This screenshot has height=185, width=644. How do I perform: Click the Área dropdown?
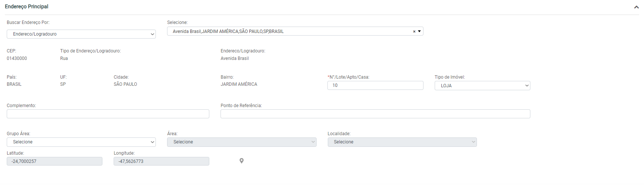click(x=241, y=142)
